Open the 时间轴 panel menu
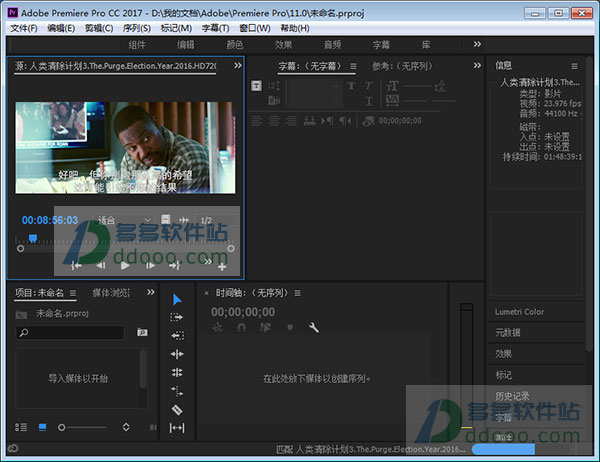The height and width of the screenshot is (462, 600). [x=297, y=293]
